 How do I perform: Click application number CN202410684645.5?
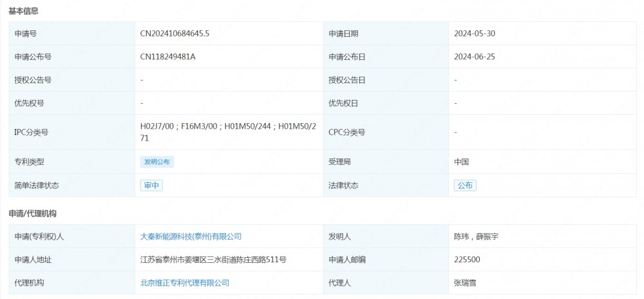175,34
